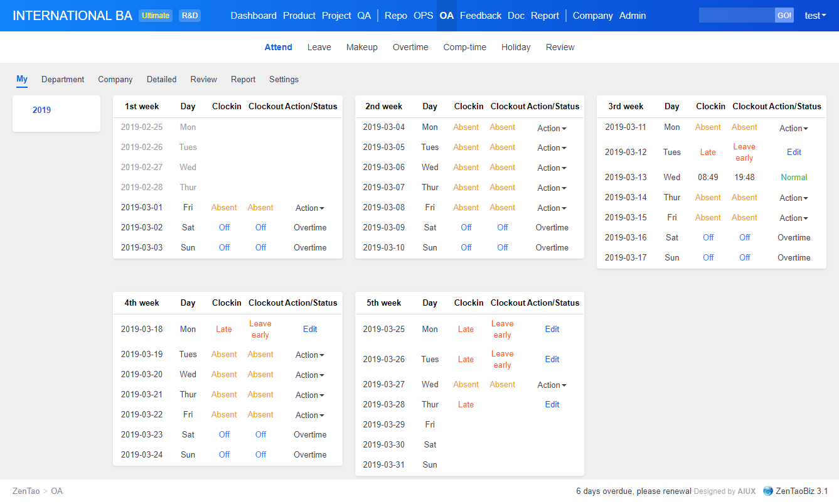Image resolution: width=839 pixels, height=504 pixels.
Task: Open attendance Settings
Action: pyautogui.click(x=284, y=80)
